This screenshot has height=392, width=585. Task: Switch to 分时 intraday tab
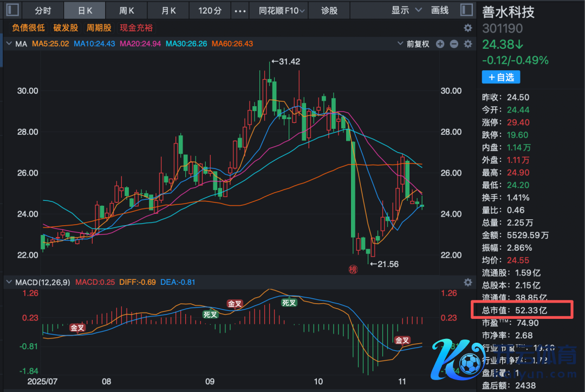click(x=43, y=10)
